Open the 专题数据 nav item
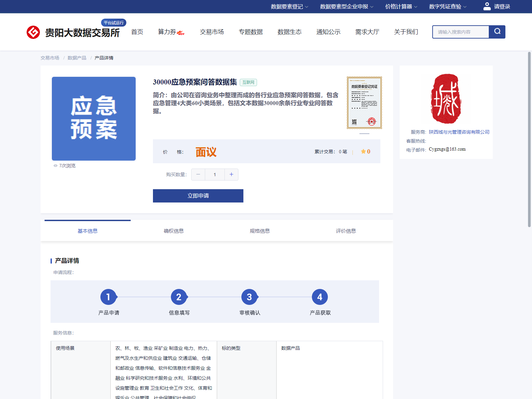Image resolution: width=532 pixels, height=399 pixels. pos(251,32)
